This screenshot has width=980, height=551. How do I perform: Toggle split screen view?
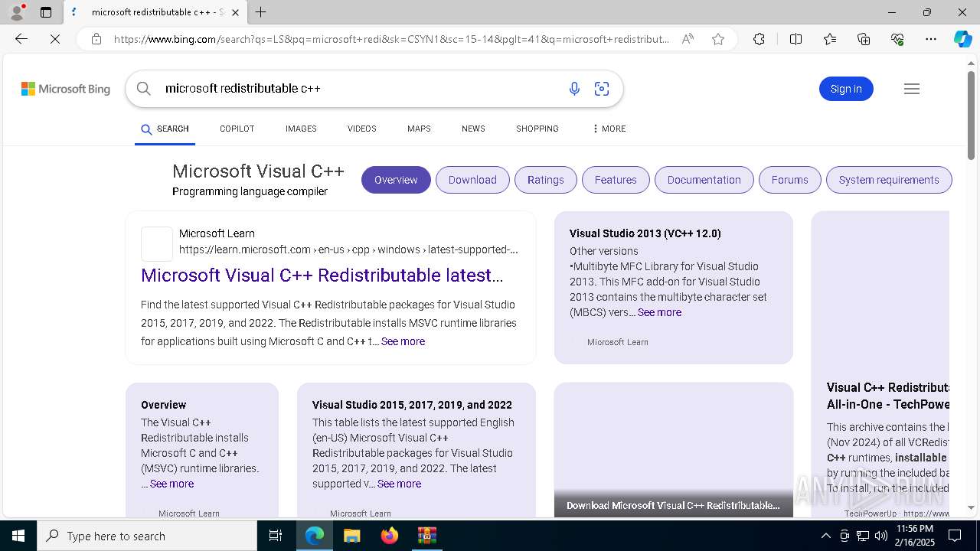click(795, 39)
